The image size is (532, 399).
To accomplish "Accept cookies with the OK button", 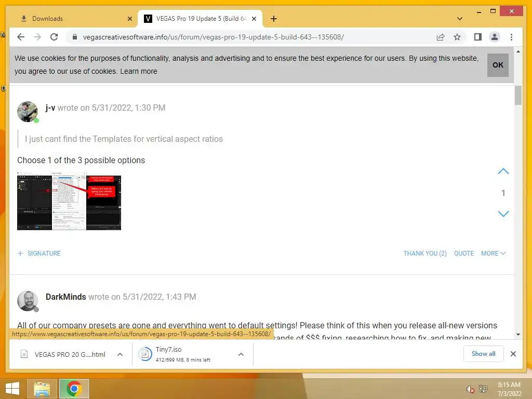I will click(498, 65).
